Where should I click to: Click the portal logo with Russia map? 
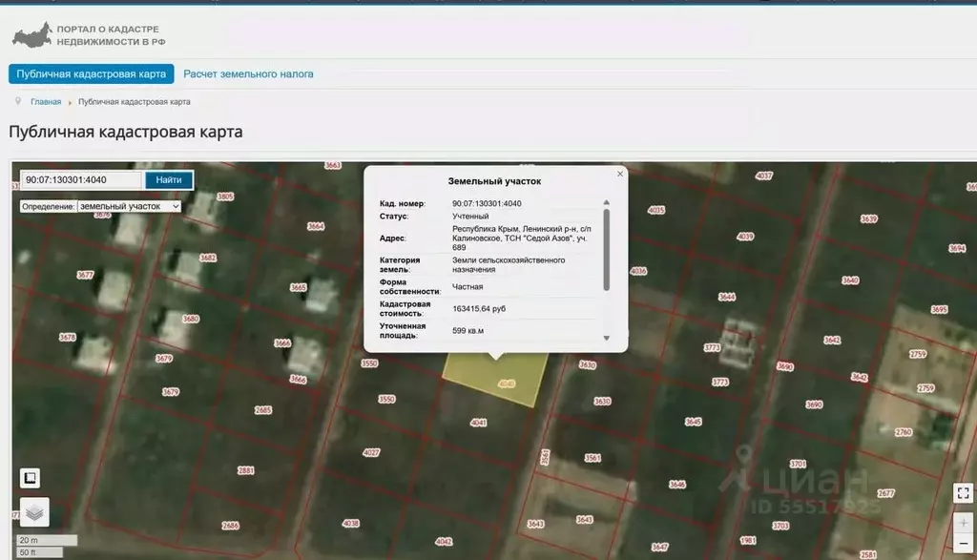point(31,37)
